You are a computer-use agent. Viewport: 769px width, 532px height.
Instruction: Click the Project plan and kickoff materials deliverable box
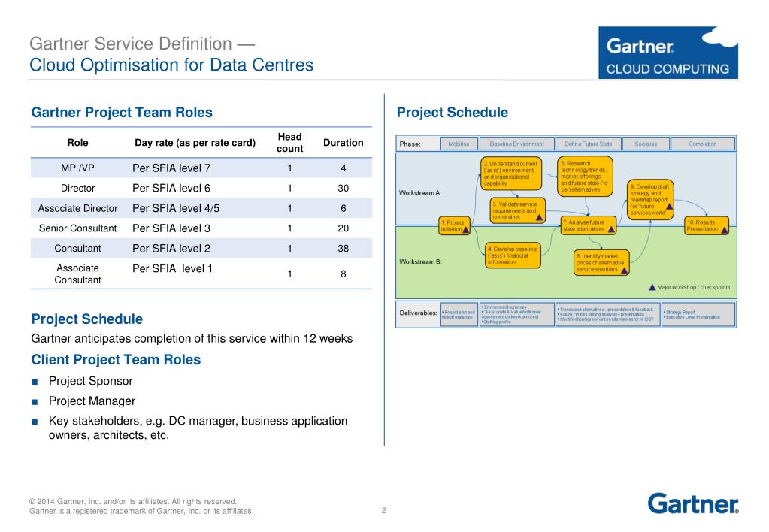click(x=459, y=314)
